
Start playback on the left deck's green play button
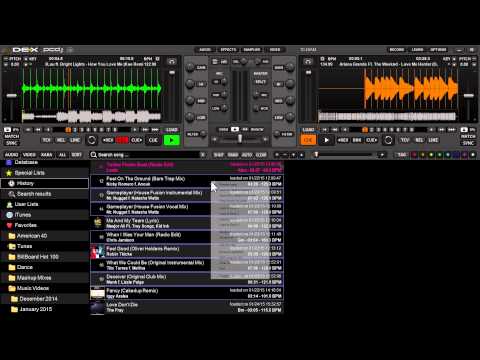(x=172, y=140)
